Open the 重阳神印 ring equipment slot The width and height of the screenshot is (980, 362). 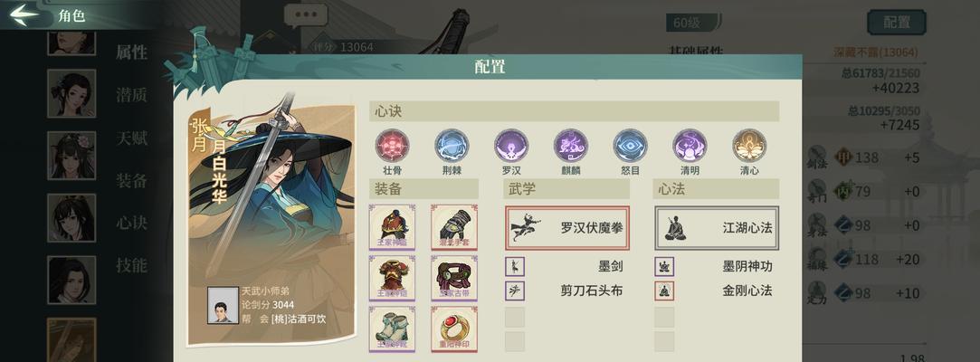[x=454, y=329]
